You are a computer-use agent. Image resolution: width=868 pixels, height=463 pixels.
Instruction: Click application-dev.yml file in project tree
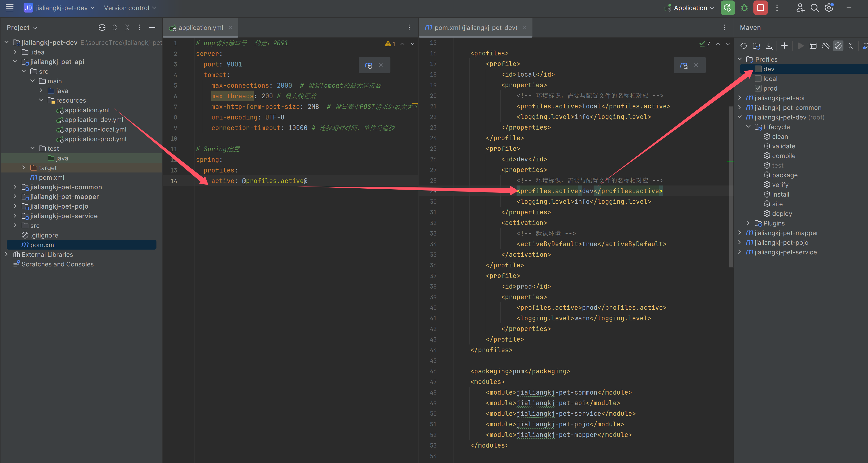coord(94,119)
